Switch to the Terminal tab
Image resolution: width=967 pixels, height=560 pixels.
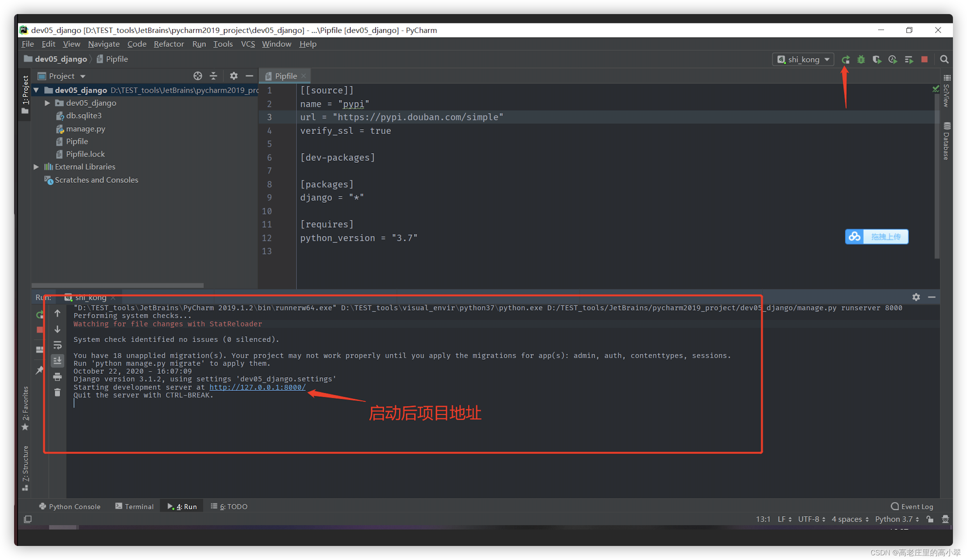134,506
